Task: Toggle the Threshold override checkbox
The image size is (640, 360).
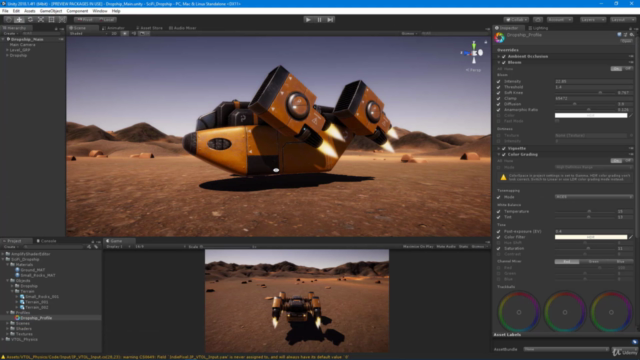Action: (498, 87)
